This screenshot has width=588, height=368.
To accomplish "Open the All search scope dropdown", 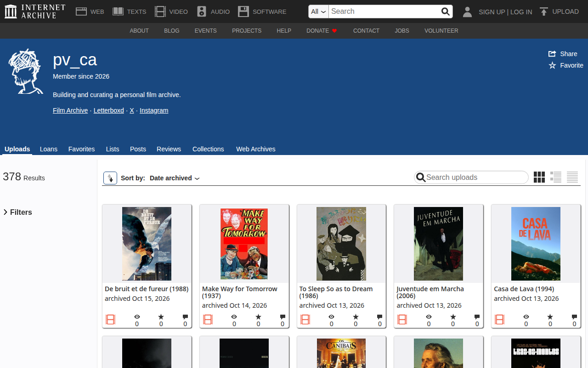I will coord(318,11).
